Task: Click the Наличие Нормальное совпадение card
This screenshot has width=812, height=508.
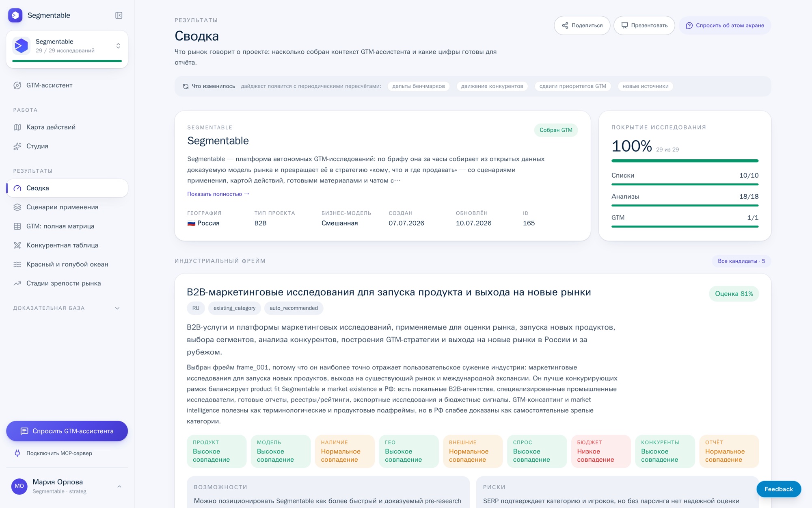Action: click(x=345, y=452)
